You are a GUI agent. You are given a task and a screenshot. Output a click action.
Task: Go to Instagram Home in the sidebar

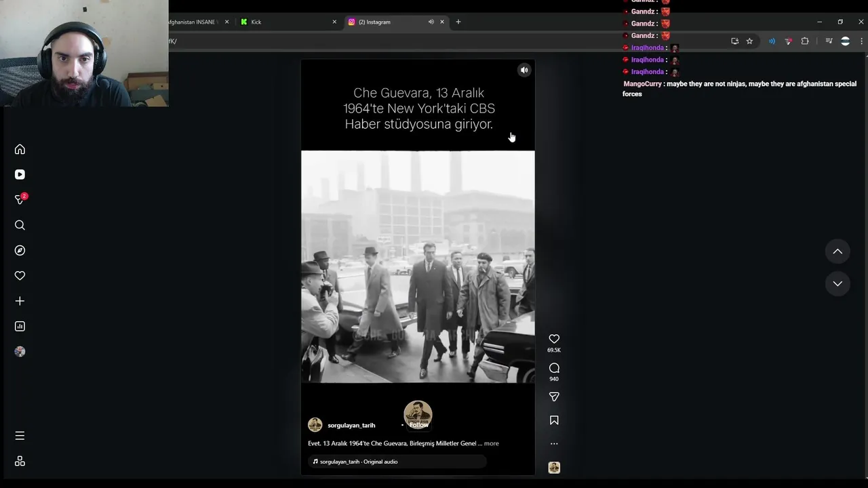pyautogui.click(x=20, y=149)
